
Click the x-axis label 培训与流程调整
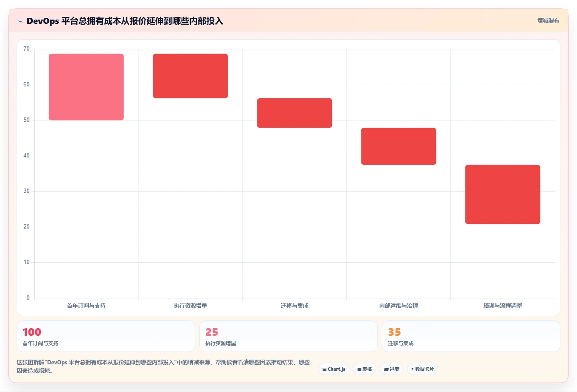503,306
